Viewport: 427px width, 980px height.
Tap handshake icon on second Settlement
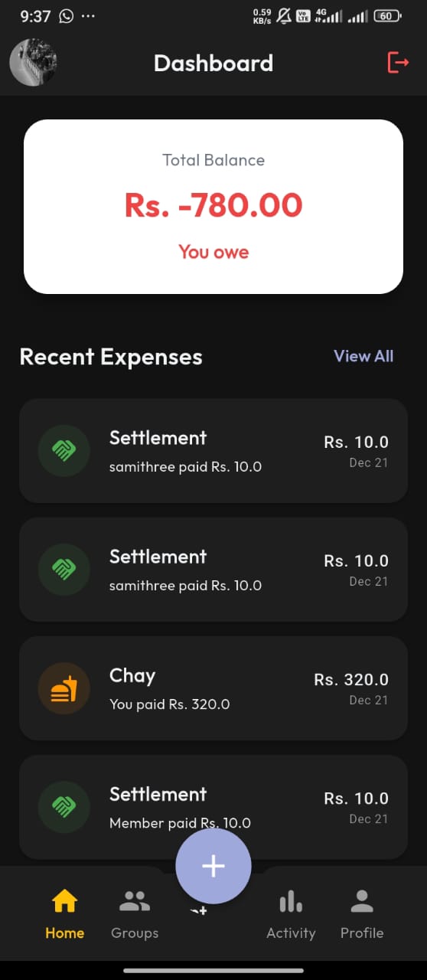tap(64, 570)
